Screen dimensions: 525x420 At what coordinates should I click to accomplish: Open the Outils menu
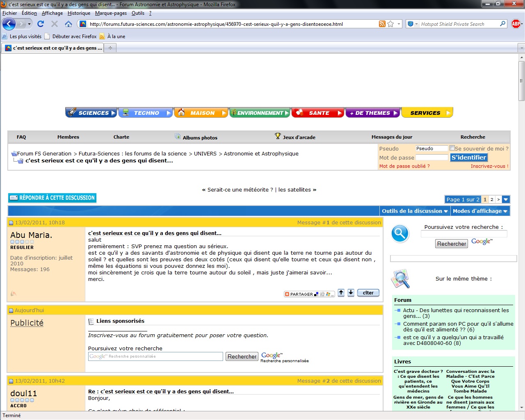(138, 13)
